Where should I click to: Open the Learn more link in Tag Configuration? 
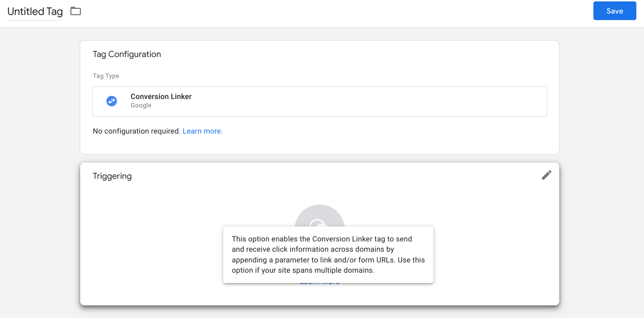pyautogui.click(x=203, y=131)
